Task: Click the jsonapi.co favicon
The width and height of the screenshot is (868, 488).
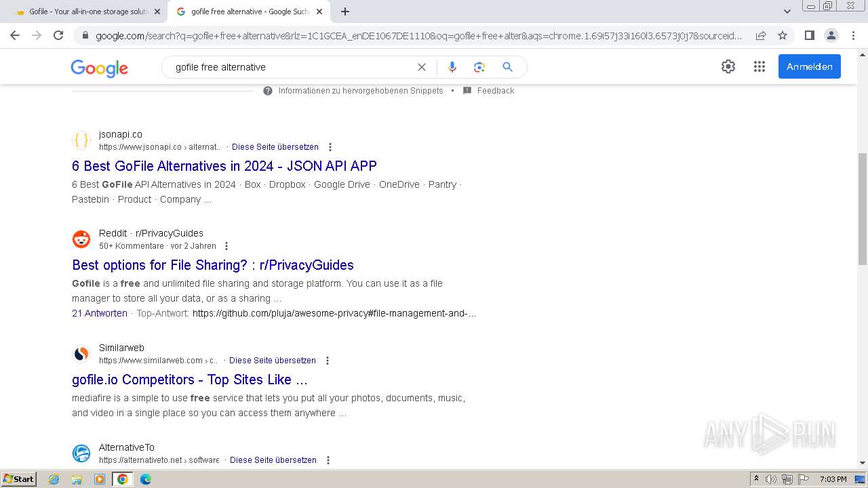Action: pyautogui.click(x=81, y=140)
